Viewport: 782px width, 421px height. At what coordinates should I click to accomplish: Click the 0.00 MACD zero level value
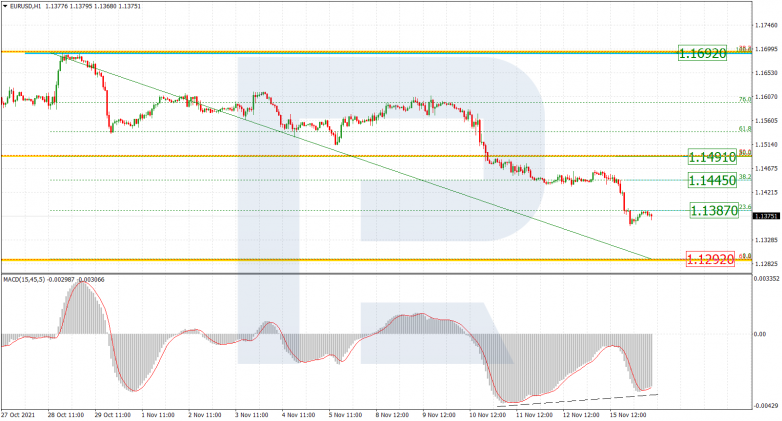pyautogui.click(x=760, y=334)
